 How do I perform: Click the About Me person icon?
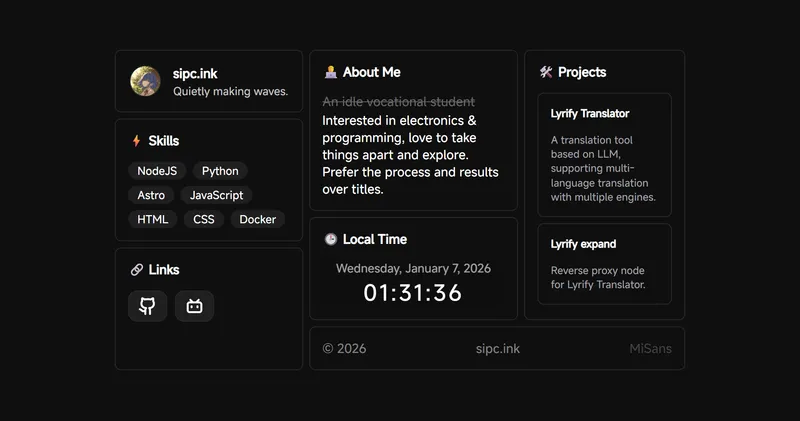[x=330, y=72]
